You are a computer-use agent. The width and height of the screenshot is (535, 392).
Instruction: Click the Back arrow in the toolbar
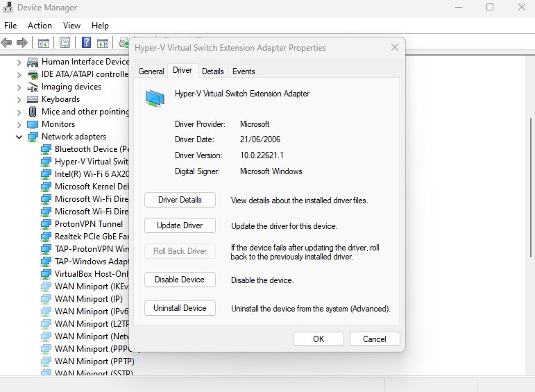[x=6, y=42]
